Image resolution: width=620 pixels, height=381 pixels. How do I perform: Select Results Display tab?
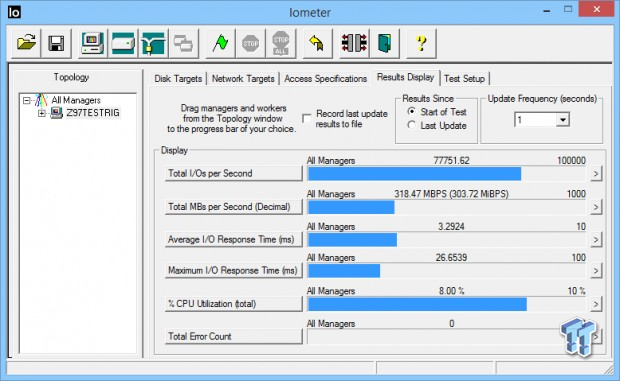click(405, 77)
